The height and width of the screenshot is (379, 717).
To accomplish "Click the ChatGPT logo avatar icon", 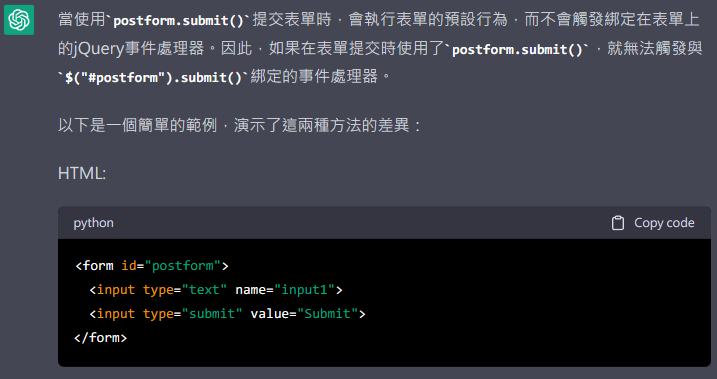I will [x=19, y=20].
